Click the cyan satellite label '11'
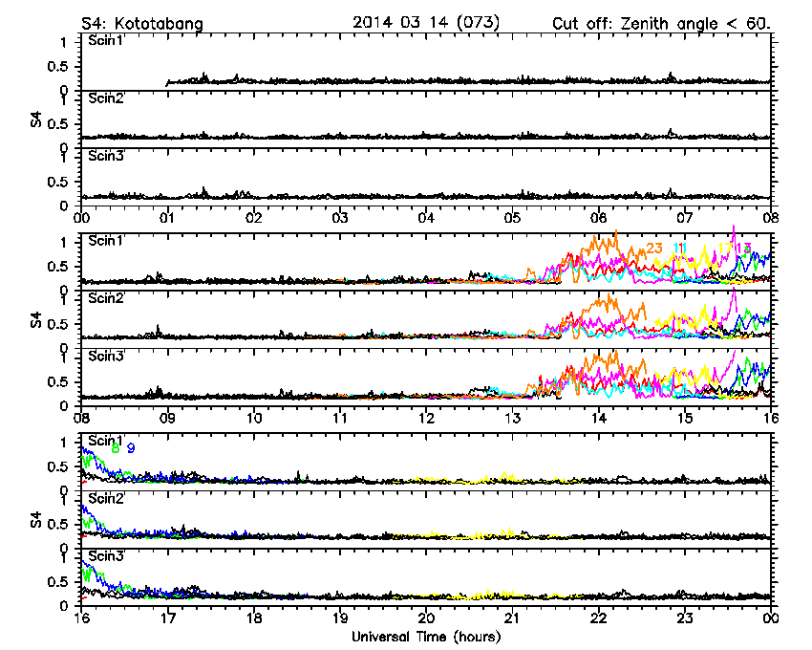 click(x=680, y=249)
